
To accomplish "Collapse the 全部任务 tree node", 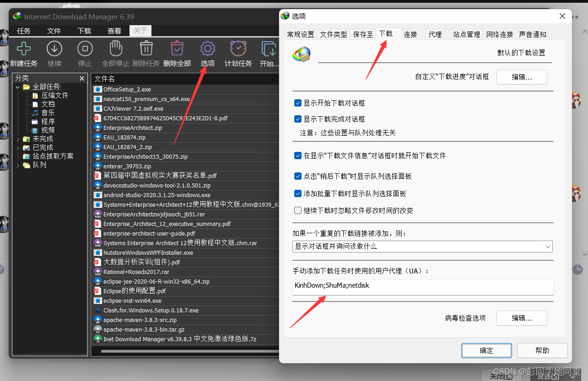I will pos(18,87).
